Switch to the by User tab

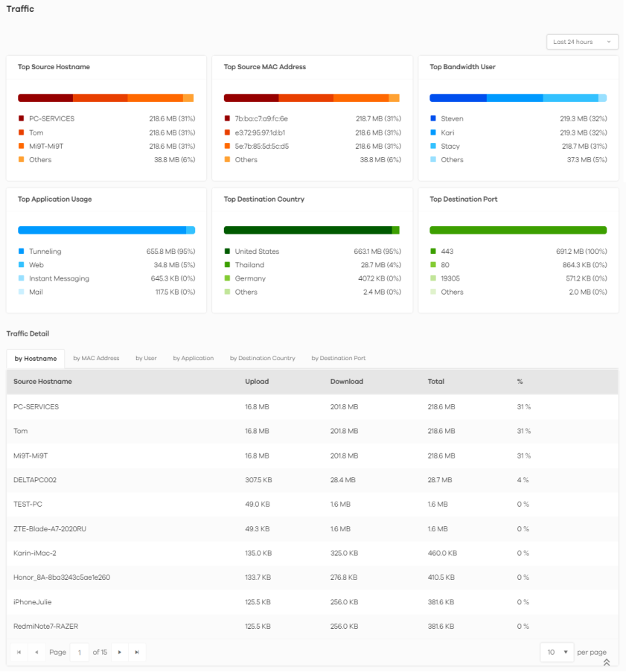pyautogui.click(x=146, y=358)
